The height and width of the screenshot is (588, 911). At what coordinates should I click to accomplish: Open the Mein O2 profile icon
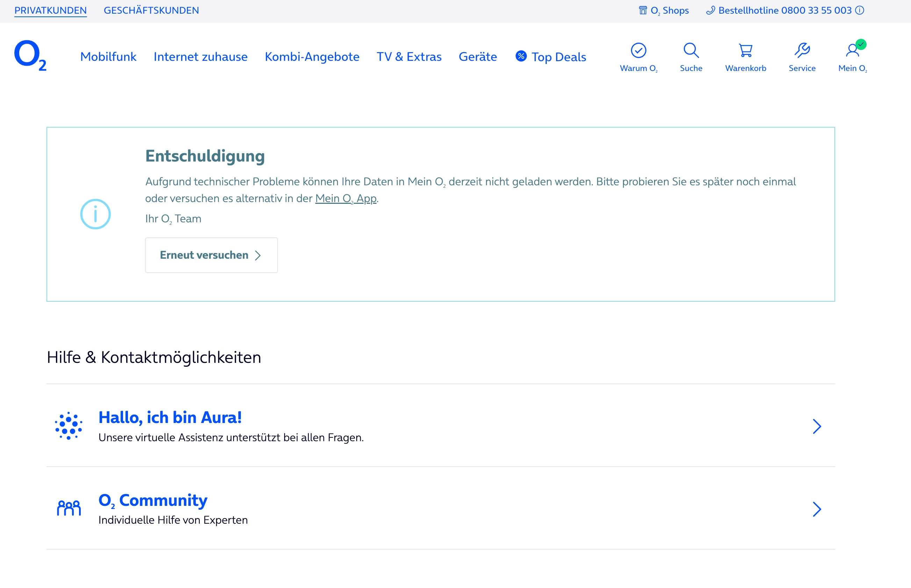click(x=852, y=50)
